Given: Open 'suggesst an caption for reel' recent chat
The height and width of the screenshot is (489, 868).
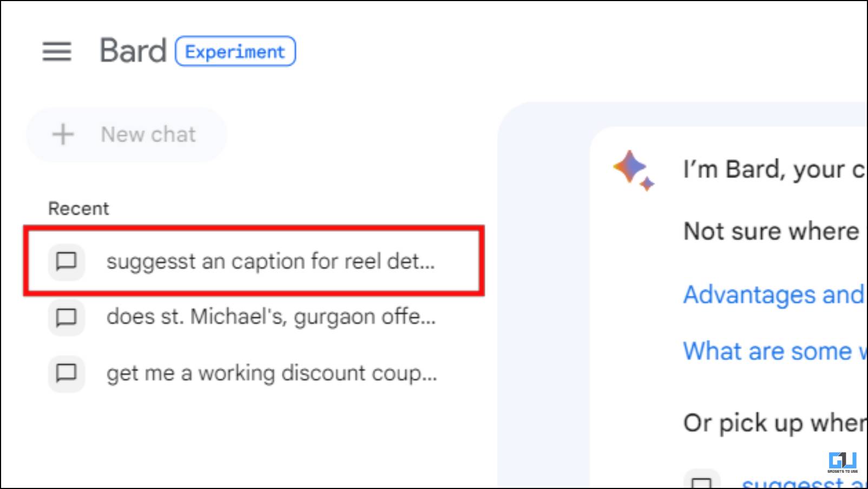Looking at the screenshot, I should [x=254, y=262].
